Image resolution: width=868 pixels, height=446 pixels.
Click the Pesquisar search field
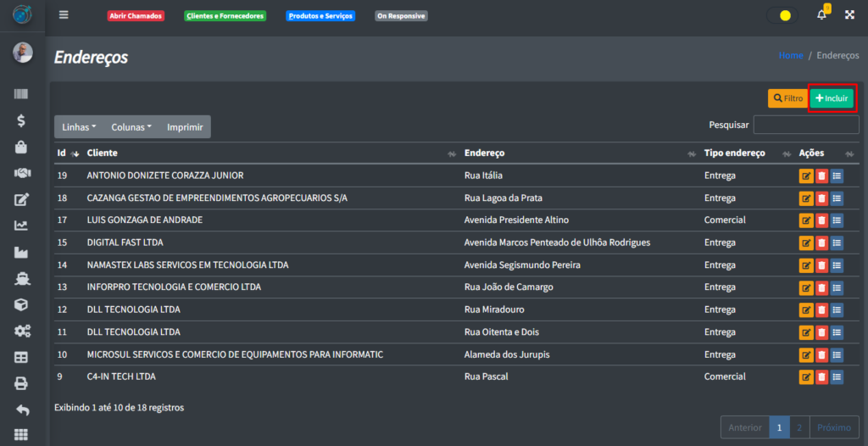tap(805, 125)
